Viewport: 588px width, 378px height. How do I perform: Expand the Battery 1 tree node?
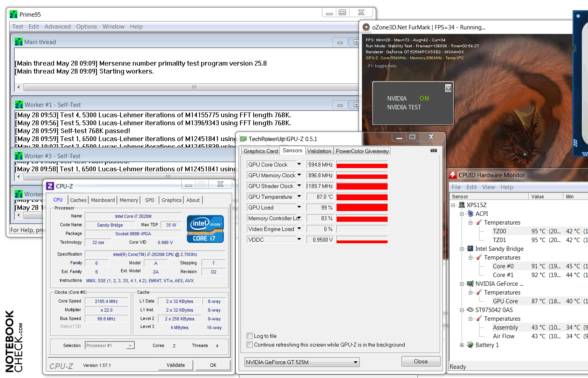(x=462, y=345)
